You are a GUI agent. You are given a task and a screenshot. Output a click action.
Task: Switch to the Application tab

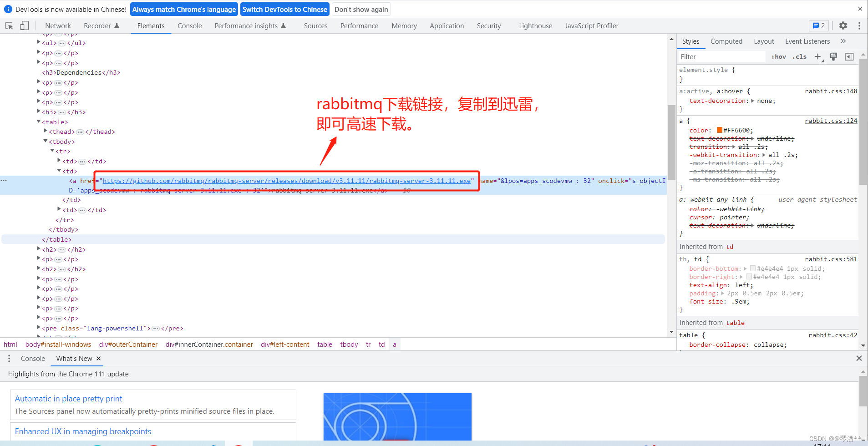447,26
